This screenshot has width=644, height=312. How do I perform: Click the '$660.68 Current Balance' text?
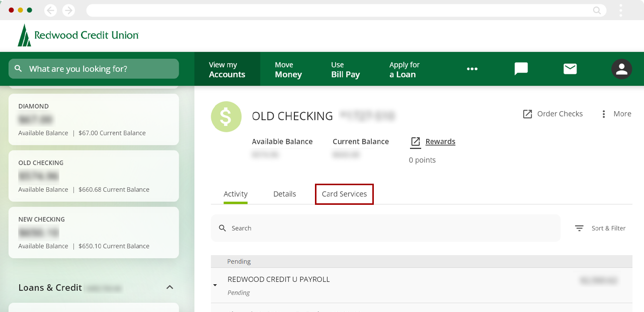coord(114,189)
